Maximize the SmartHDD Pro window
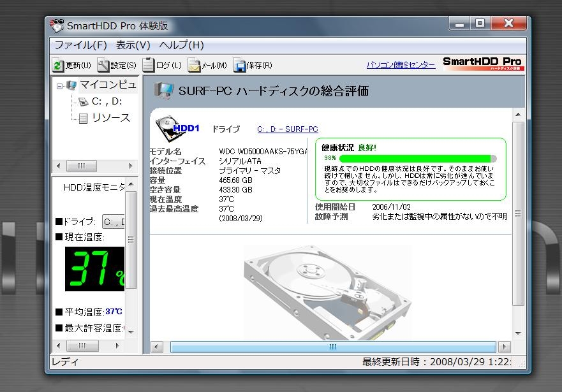 480,24
